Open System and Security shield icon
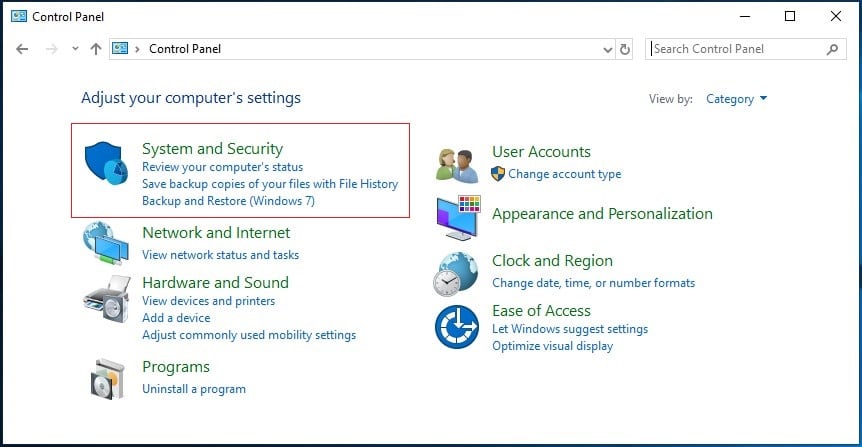862x447 pixels. (106, 163)
